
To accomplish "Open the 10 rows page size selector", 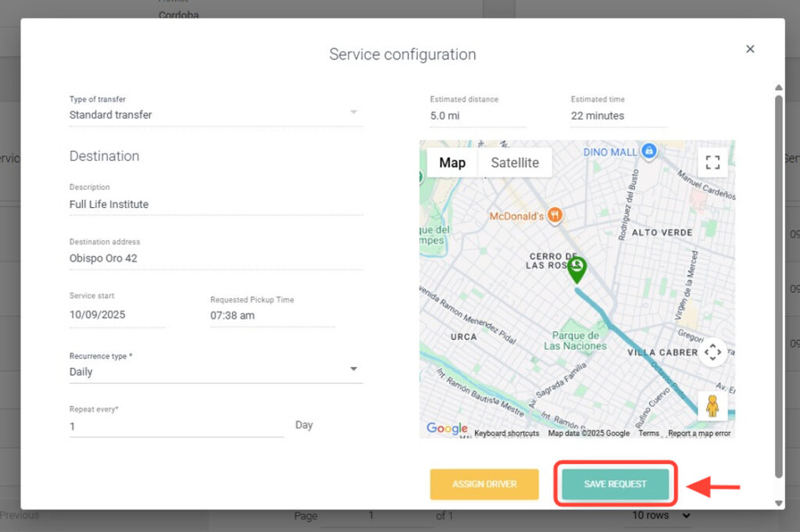I will click(662, 516).
